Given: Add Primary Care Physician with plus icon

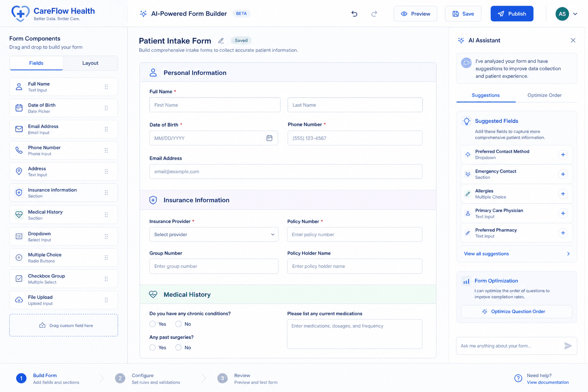Looking at the screenshot, I should [x=563, y=213].
